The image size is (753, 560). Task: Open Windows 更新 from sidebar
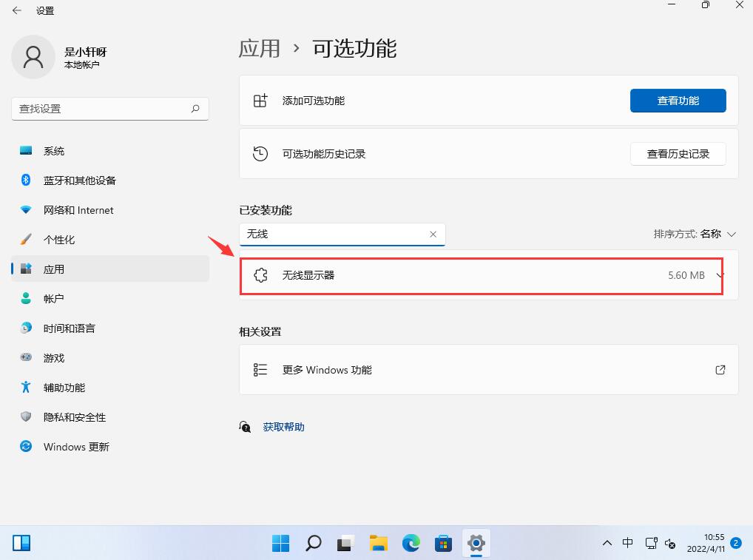tap(75, 446)
